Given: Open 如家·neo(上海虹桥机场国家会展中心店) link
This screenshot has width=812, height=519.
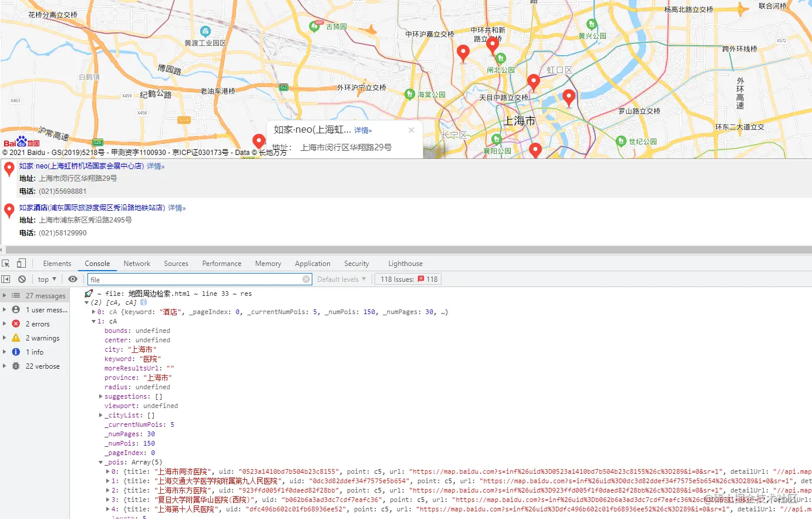Looking at the screenshot, I should tap(82, 166).
